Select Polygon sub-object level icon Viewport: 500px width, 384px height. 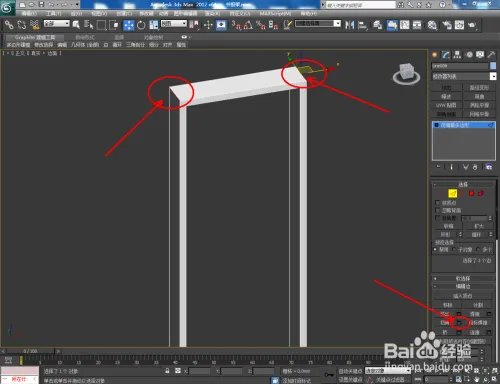click(x=471, y=193)
